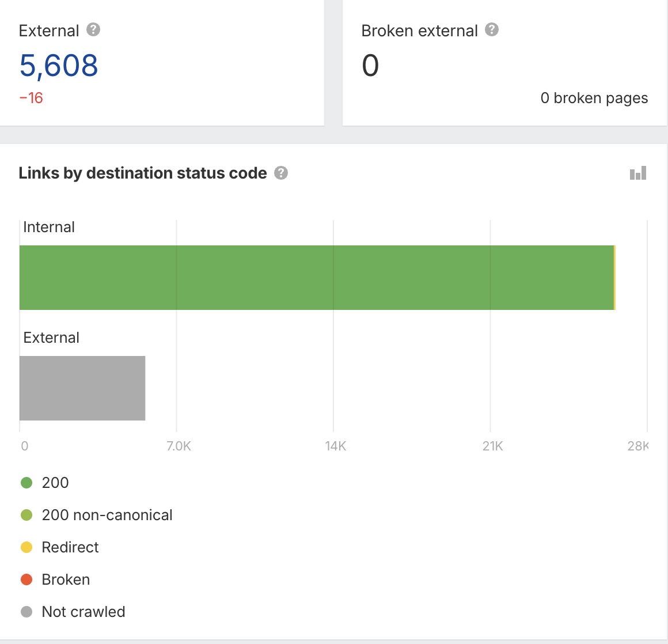Screen dimensions: 668x644
Task: Click the 0 broken pages text
Action: [594, 99]
